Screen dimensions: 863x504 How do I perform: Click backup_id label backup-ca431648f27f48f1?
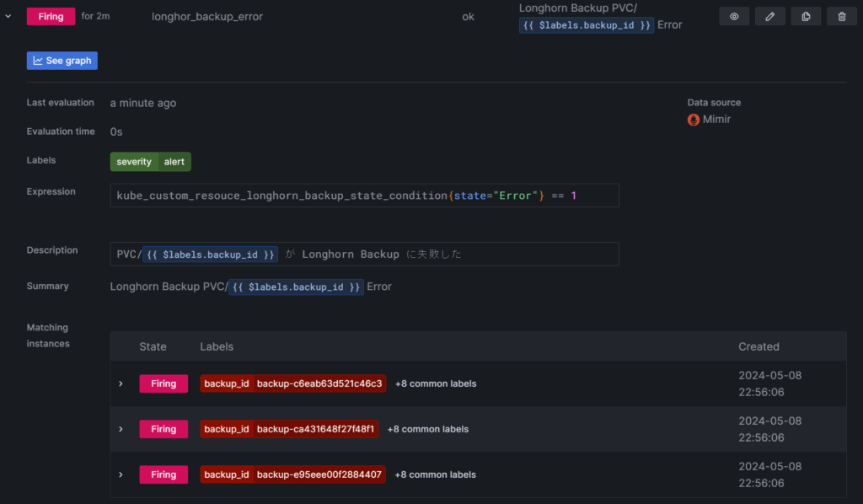[289, 429]
